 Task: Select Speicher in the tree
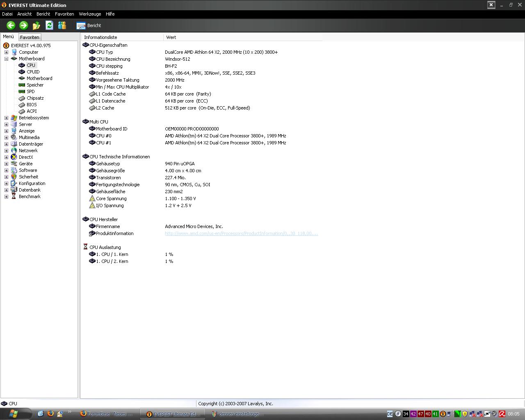(x=35, y=85)
